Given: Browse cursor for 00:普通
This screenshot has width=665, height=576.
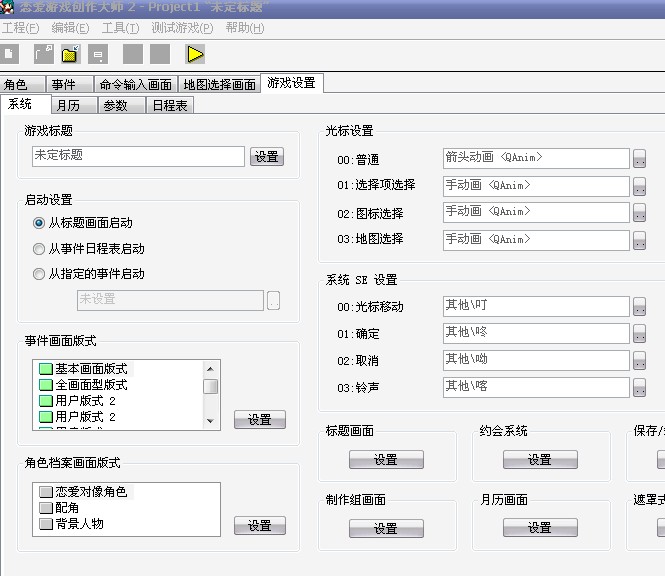Looking at the screenshot, I should [640, 159].
